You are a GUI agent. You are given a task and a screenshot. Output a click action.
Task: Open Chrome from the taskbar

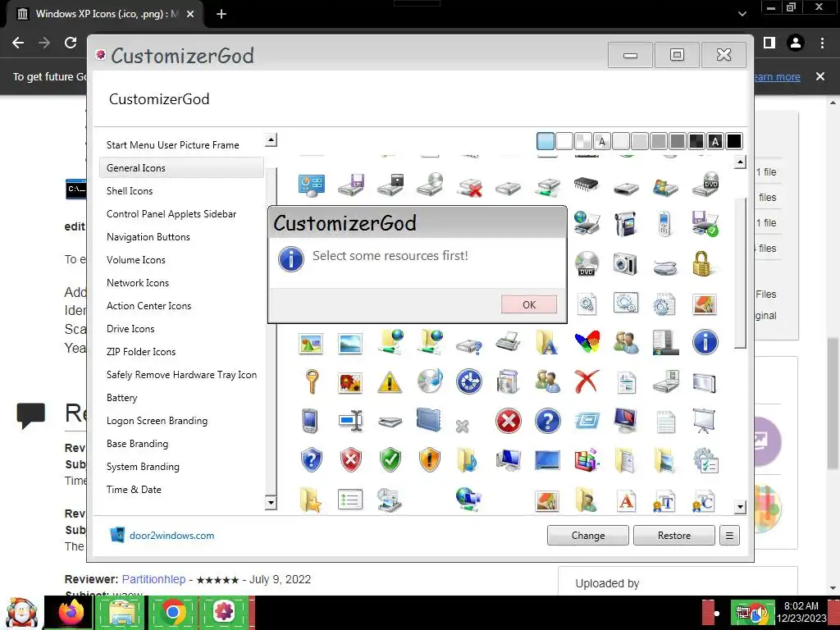tap(172, 612)
